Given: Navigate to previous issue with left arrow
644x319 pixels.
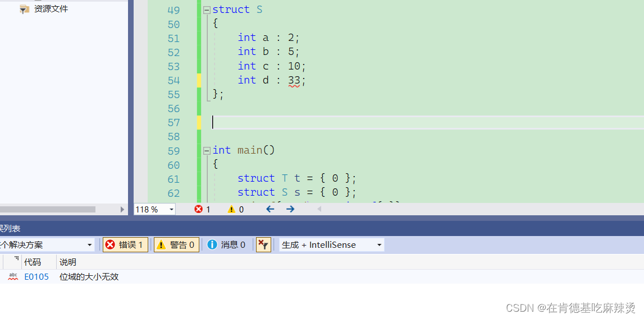Looking at the screenshot, I should pos(270,209).
